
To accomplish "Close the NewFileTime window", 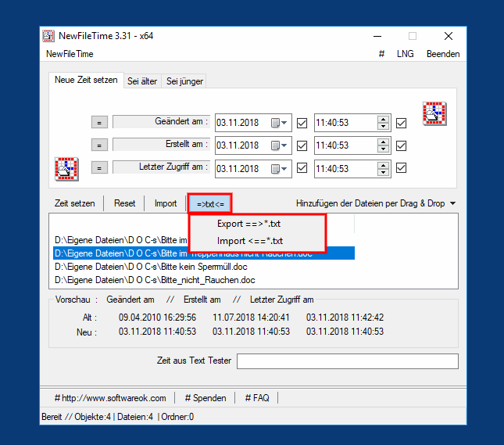I will pos(449,36).
